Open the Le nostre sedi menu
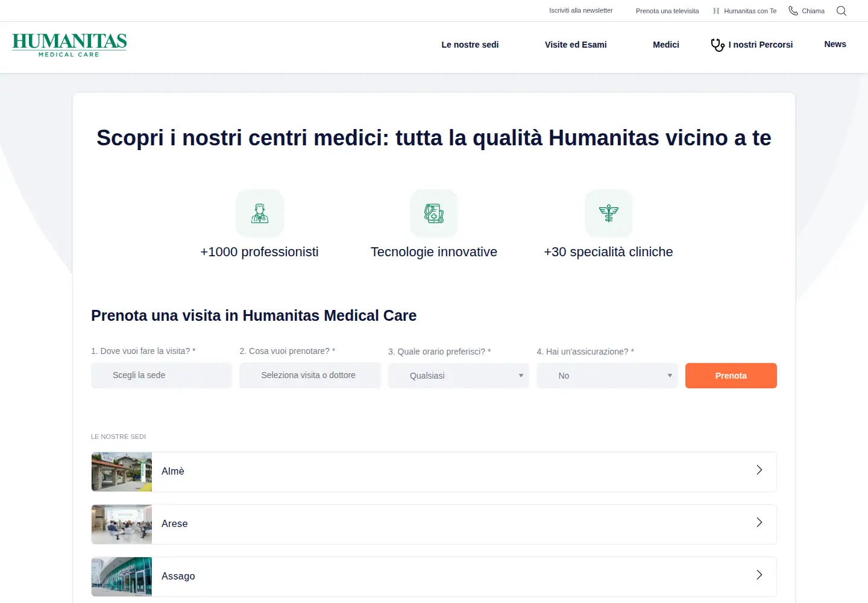 coord(470,45)
